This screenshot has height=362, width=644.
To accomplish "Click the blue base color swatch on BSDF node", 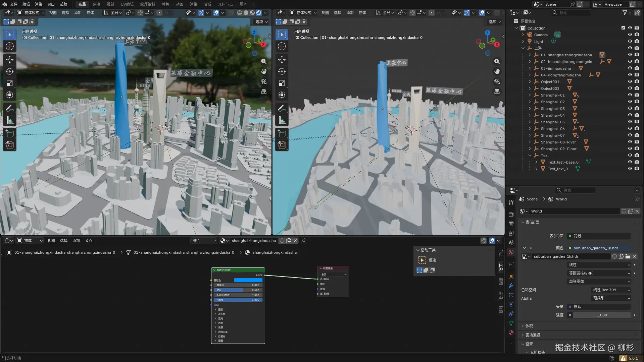I will 248,280.
